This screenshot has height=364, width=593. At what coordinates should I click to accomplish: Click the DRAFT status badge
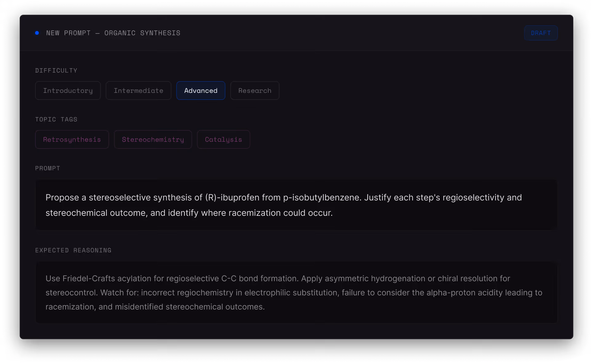click(541, 33)
